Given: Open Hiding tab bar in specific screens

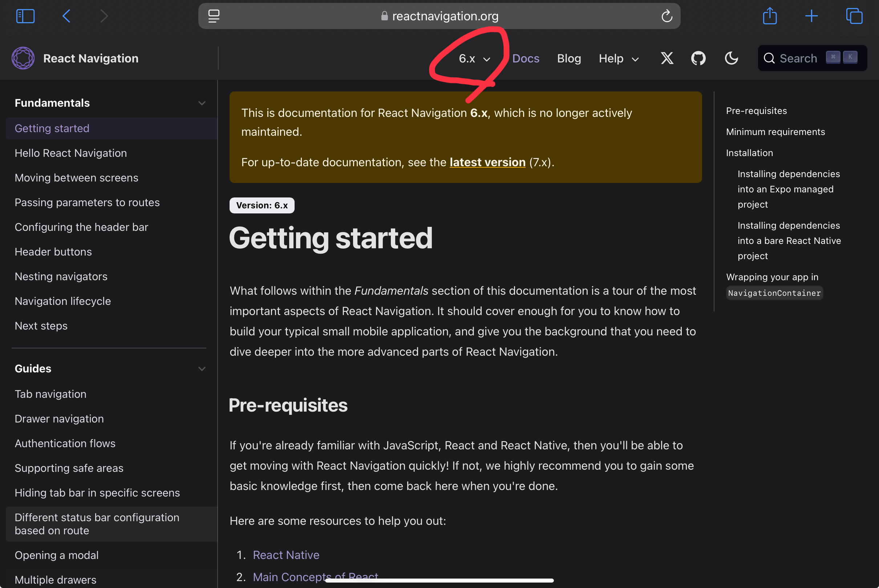Looking at the screenshot, I should coord(112,493).
